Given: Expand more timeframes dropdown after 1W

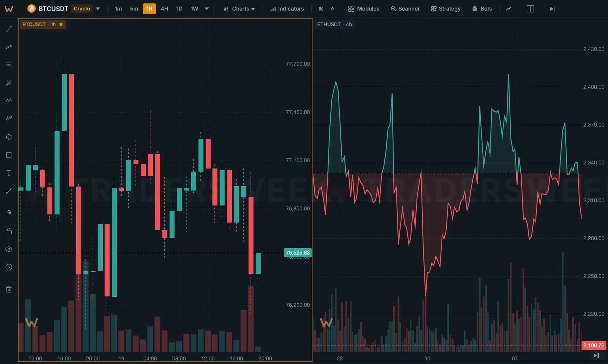Looking at the screenshot, I should pos(207,9).
